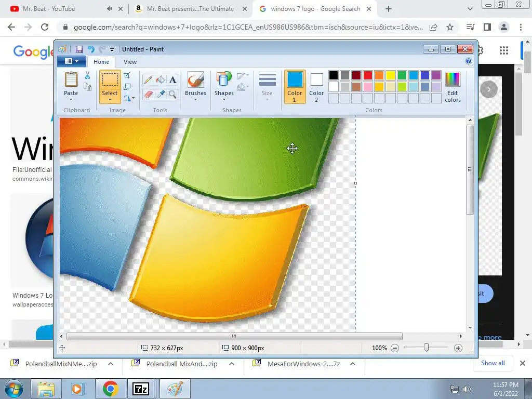Click the Windows Start orb
The height and width of the screenshot is (399, 532).
pos(14,389)
